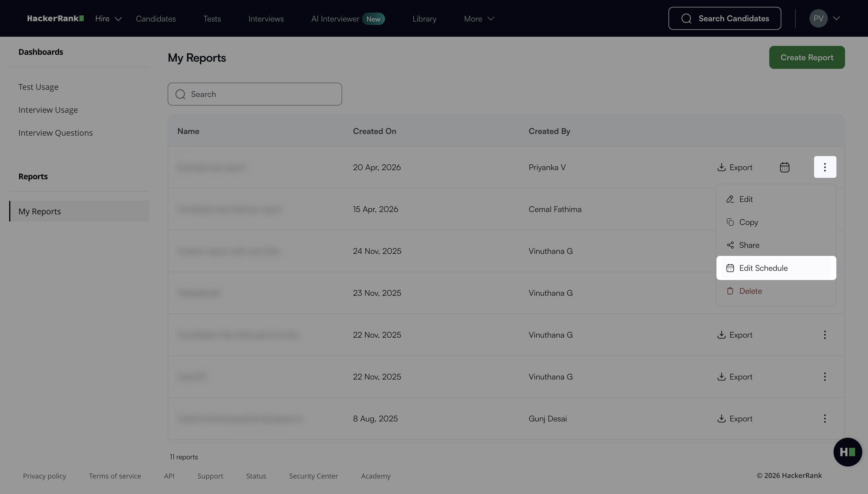Click the PV user avatar
The height and width of the screenshot is (494, 868).
click(818, 18)
